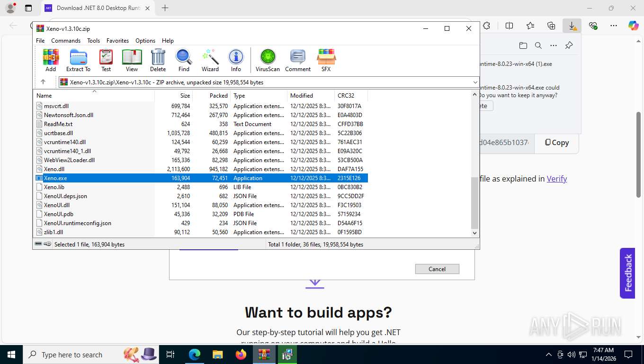Open Windows Start menu
This screenshot has width=644, height=364.
(11, 355)
